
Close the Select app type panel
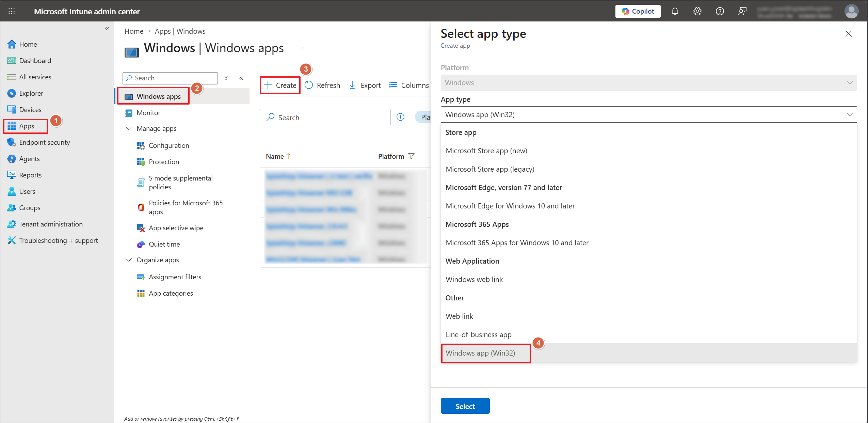[849, 34]
